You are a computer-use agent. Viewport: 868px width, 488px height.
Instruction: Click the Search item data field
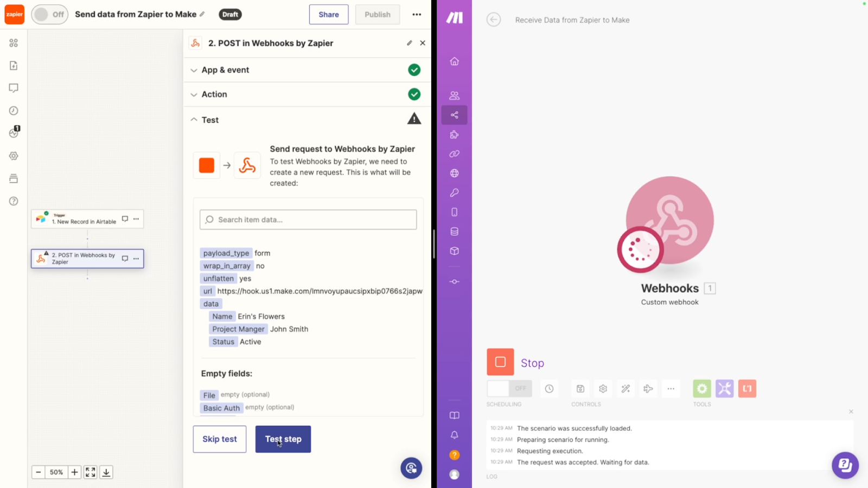point(308,220)
